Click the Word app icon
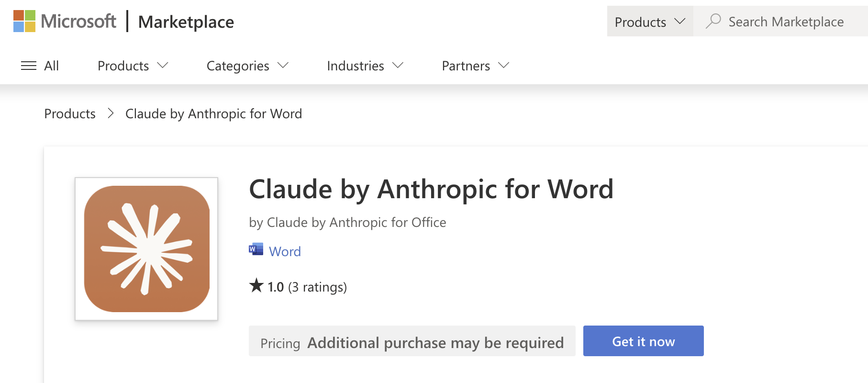868x383 pixels. coord(256,249)
